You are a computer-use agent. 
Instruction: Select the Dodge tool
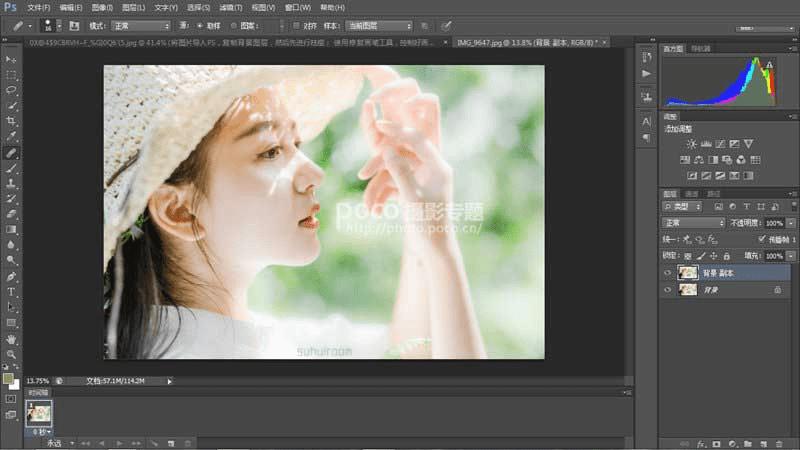point(11,260)
